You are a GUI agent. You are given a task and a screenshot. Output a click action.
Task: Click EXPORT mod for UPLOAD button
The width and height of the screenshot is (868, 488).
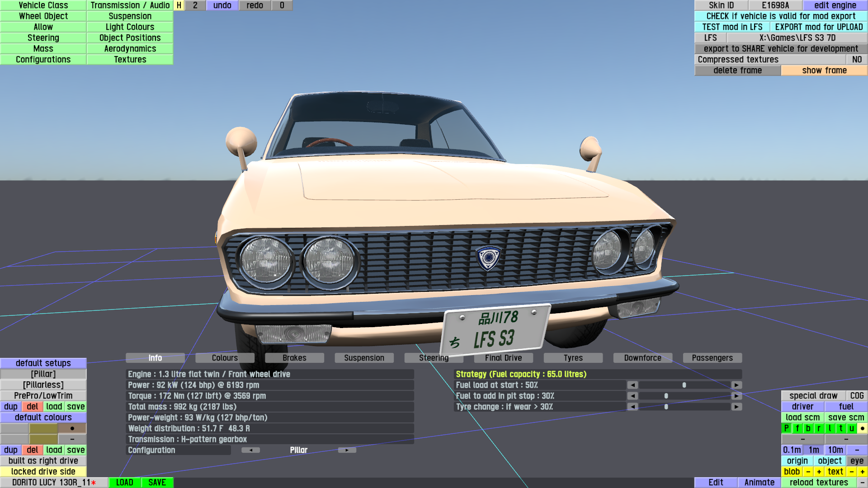pos(819,27)
